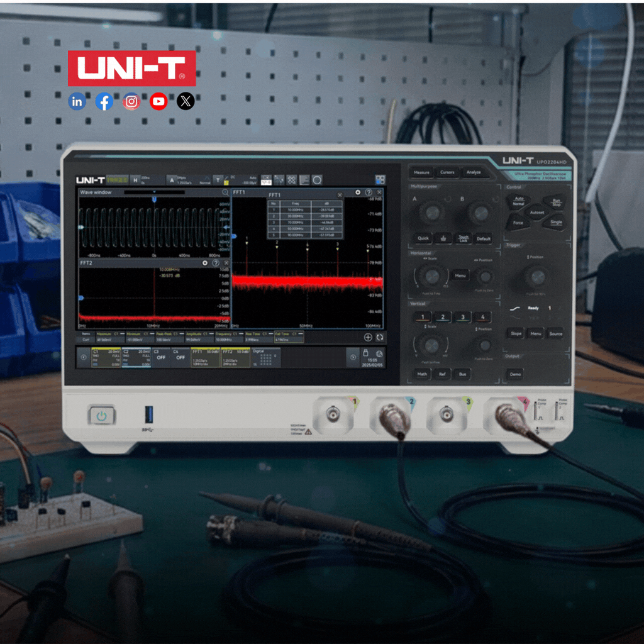Tap the lock icon on the scope screen
The height and width of the screenshot is (644, 644).
[x=366, y=353]
